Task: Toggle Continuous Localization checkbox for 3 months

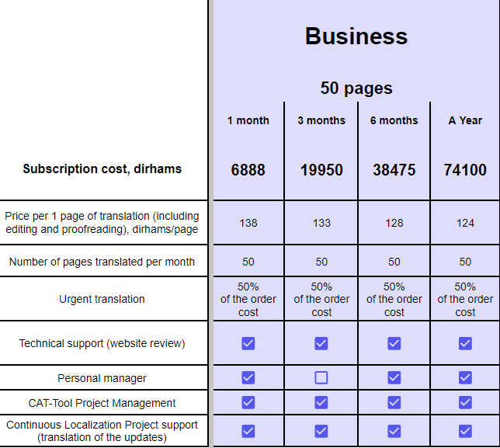Action: pos(321,431)
